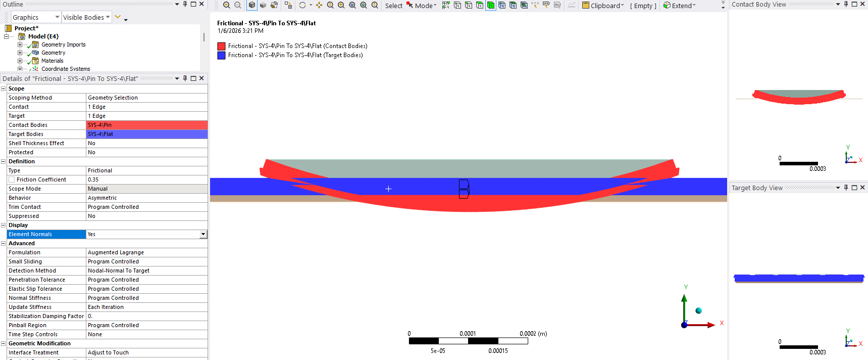The height and width of the screenshot is (360, 868).
Task: Click the red X axis on triad
Action: click(701, 325)
